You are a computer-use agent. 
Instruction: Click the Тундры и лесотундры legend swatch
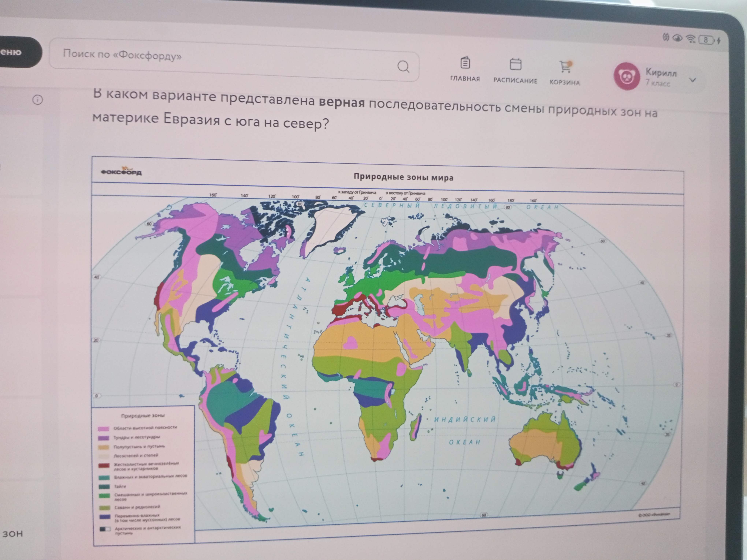click(x=104, y=438)
